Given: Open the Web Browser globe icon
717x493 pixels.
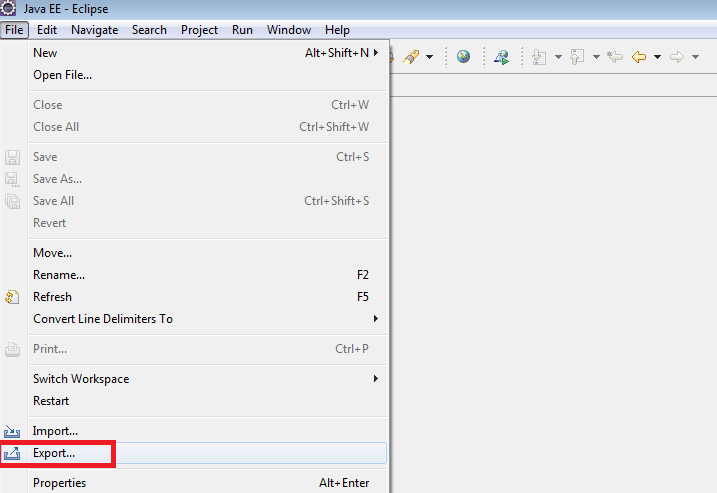Looking at the screenshot, I should (463, 56).
